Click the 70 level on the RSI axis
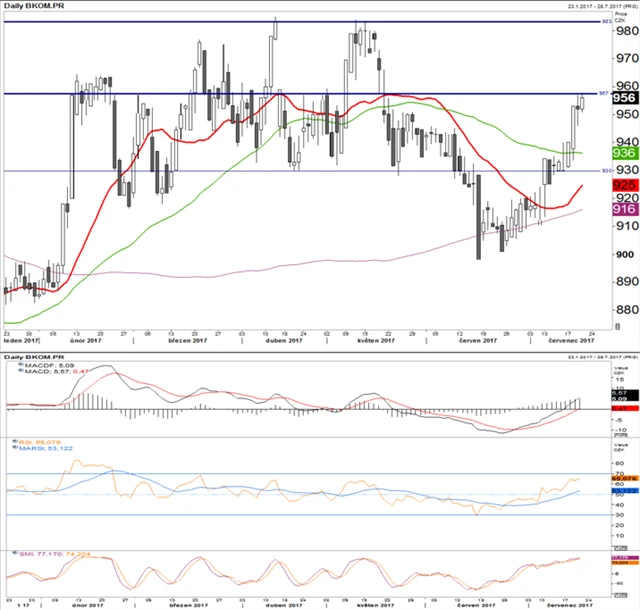 [619, 474]
